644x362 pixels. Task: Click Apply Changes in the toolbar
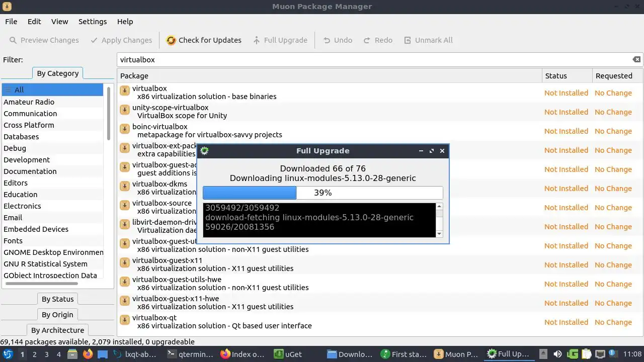121,40
